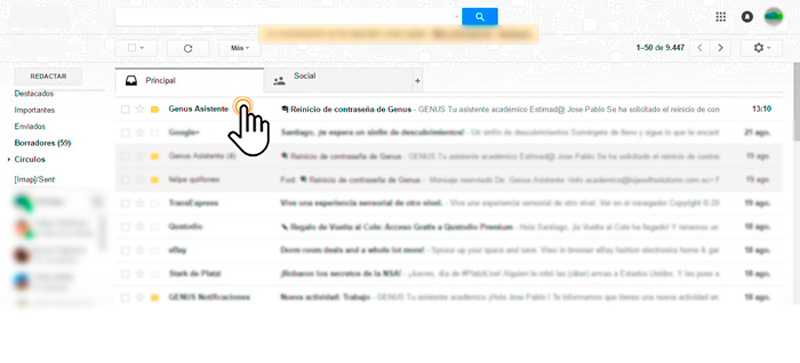
Task: Toggle importance marker on Genus Asistente (4) row
Action: [155, 156]
